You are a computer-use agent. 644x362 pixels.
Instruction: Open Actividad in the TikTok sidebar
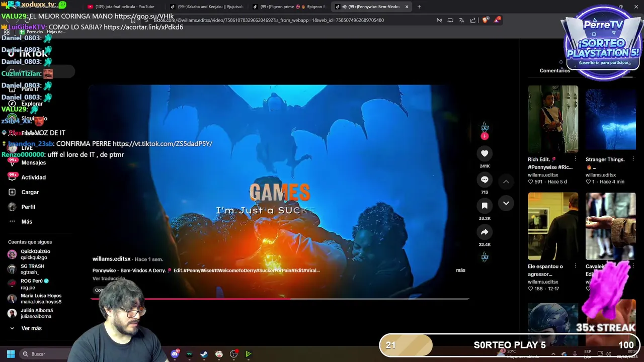[x=33, y=177]
